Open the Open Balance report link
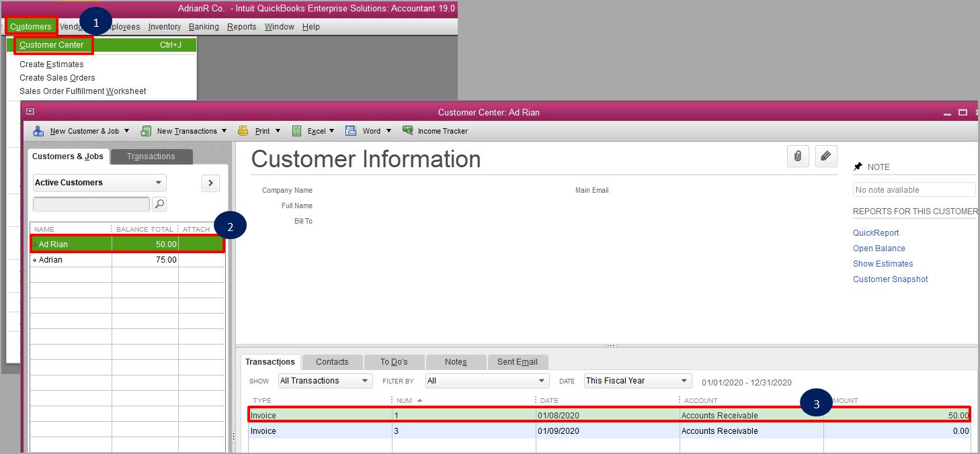The height and width of the screenshot is (454, 980). point(879,248)
